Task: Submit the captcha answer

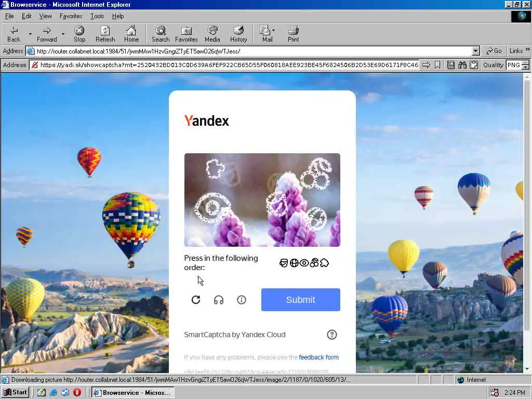Action: tap(301, 300)
